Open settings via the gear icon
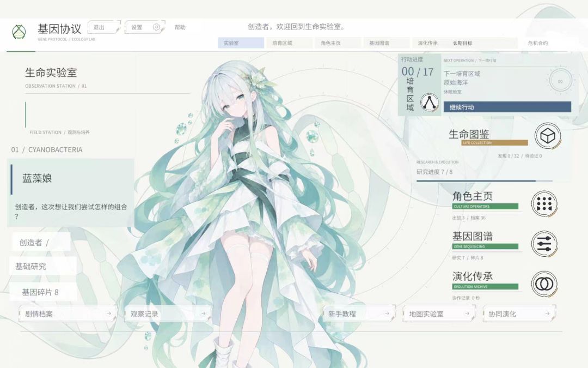Image resolution: width=588 pixels, height=368 pixels. pyautogui.click(x=156, y=27)
